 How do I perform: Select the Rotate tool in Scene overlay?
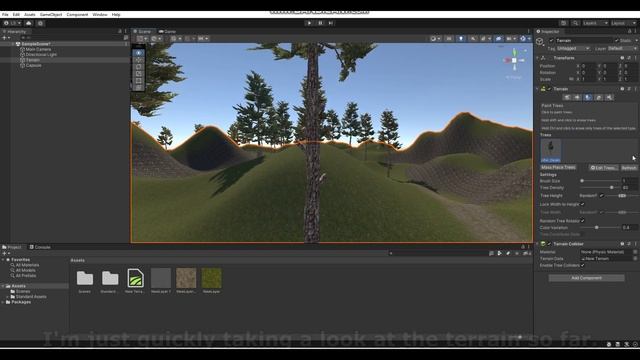pyautogui.click(x=139, y=67)
